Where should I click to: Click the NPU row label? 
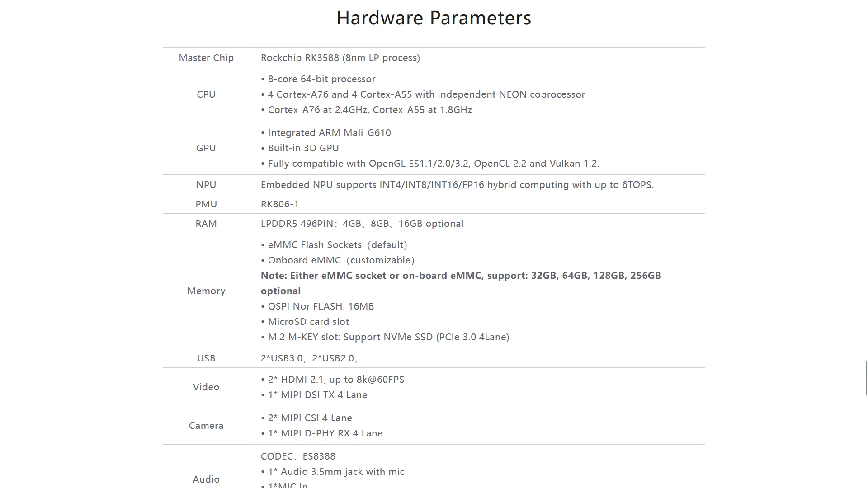pos(206,185)
